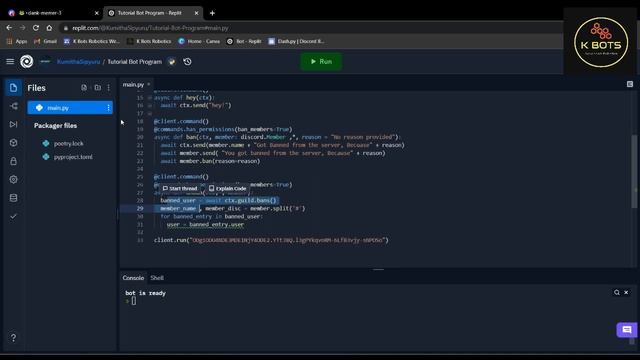Image resolution: width=640 pixels, height=360 pixels.
Task: Reload the page
Action: coord(36,28)
